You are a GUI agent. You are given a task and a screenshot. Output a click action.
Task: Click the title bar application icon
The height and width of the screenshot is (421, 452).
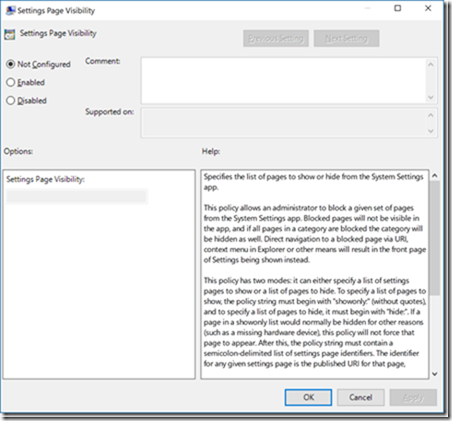click(x=10, y=10)
